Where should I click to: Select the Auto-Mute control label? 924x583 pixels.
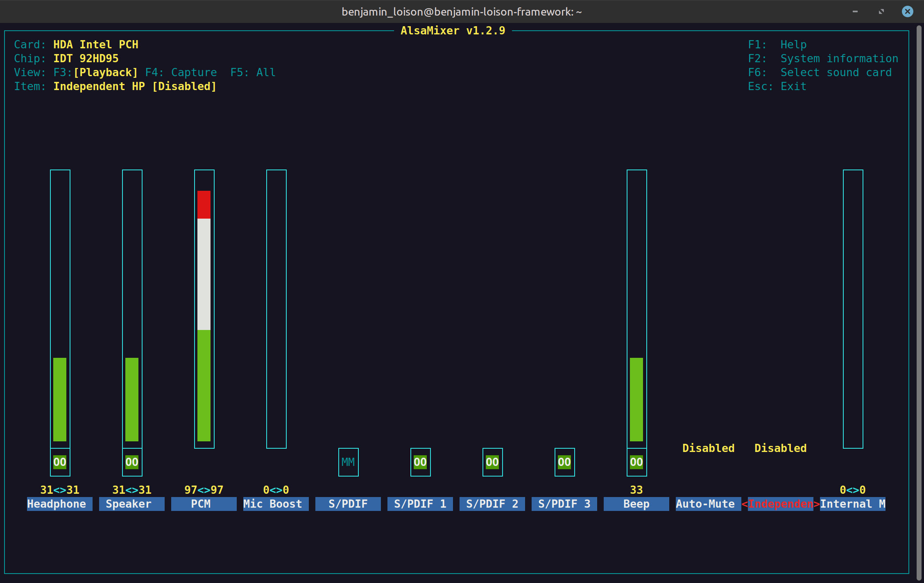705,504
